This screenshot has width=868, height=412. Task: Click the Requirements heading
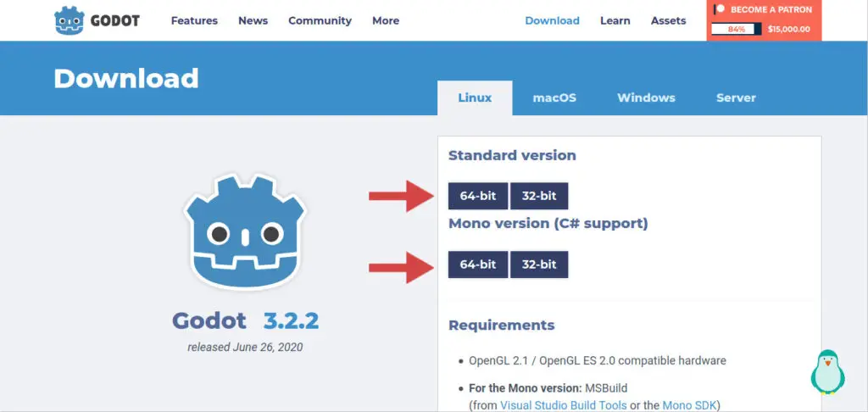(x=502, y=325)
